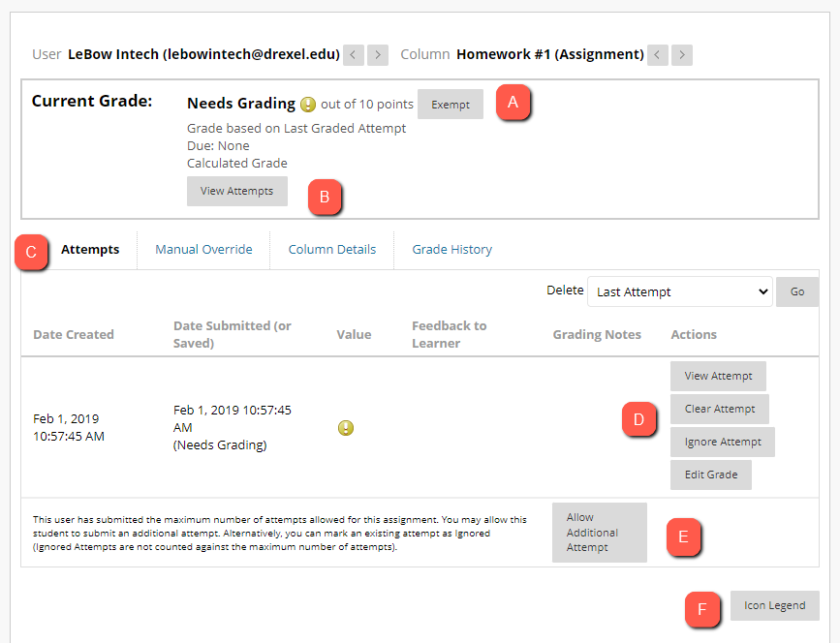Click the Exempt button
840x643 pixels.
pos(450,105)
